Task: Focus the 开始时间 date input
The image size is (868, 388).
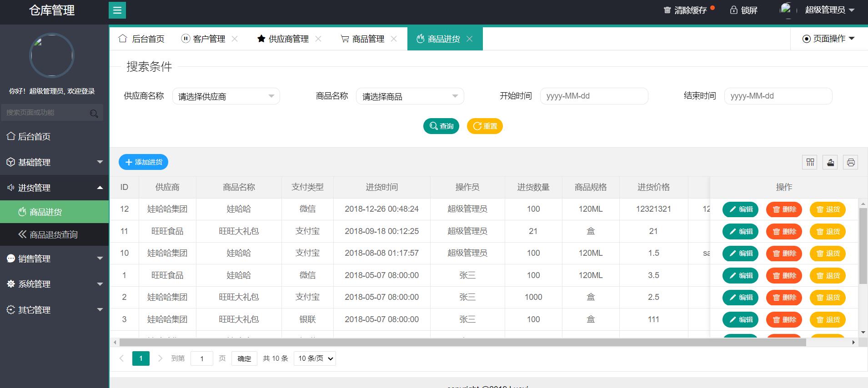Action: tap(594, 96)
